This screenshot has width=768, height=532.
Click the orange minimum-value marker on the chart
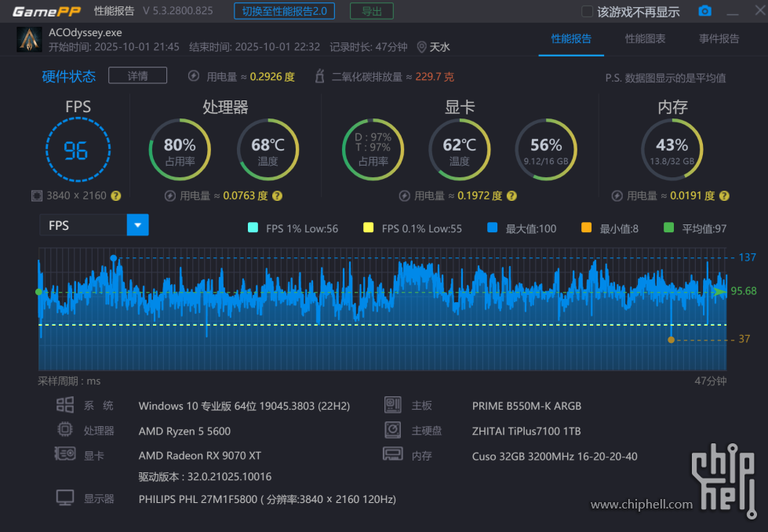(x=671, y=339)
